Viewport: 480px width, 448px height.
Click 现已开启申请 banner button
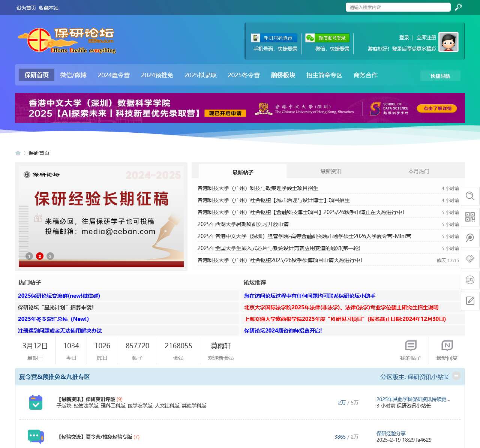coord(225,113)
